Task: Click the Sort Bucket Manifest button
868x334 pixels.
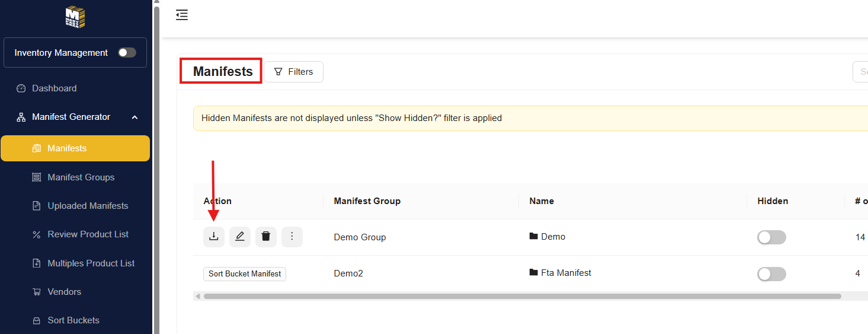Action: pyautogui.click(x=245, y=273)
